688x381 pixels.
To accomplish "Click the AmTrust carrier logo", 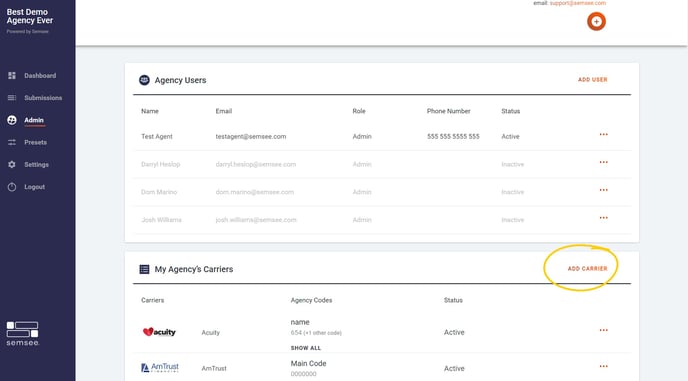I will pos(160,367).
